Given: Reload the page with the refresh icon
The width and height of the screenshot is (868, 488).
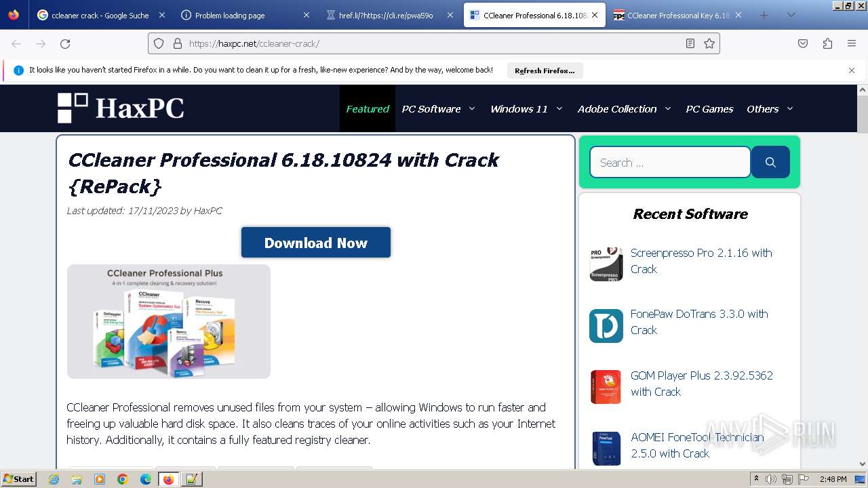Looking at the screenshot, I should click(65, 43).
